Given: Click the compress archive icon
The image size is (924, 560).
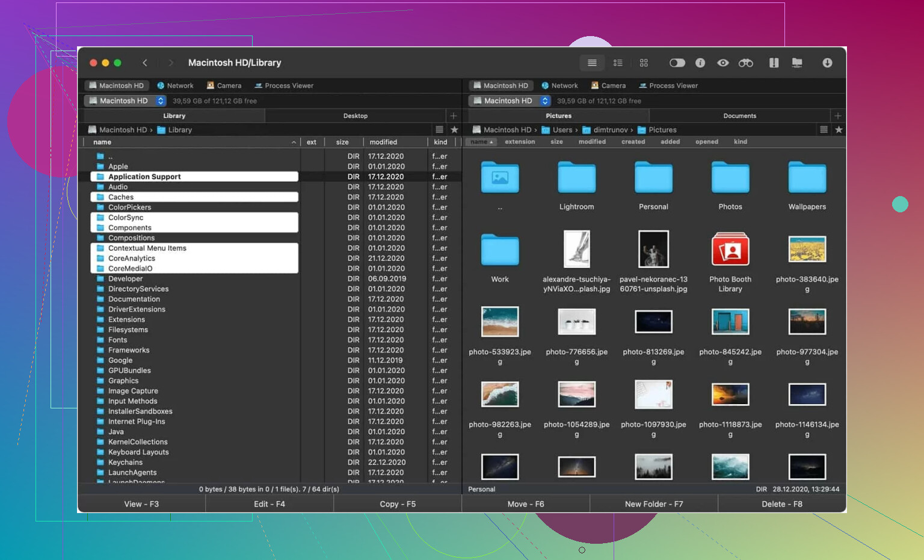Looking at the screenshot, I should pyautogui.click(x=774, y=63).
